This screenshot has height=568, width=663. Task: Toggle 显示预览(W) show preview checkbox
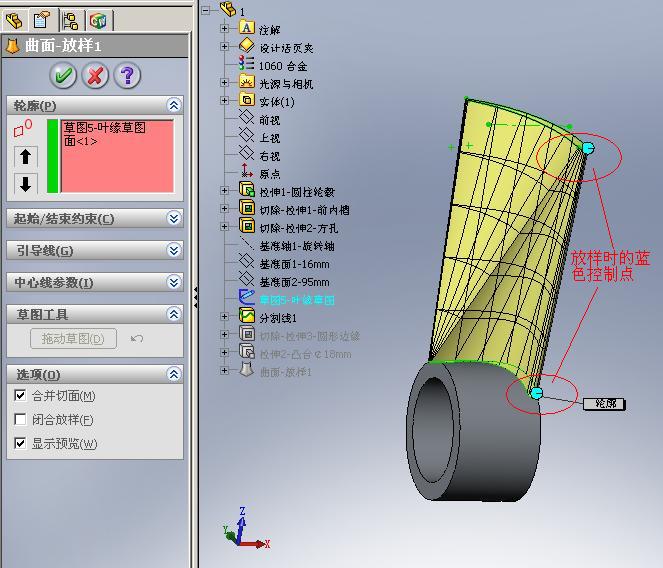point(20,443)
